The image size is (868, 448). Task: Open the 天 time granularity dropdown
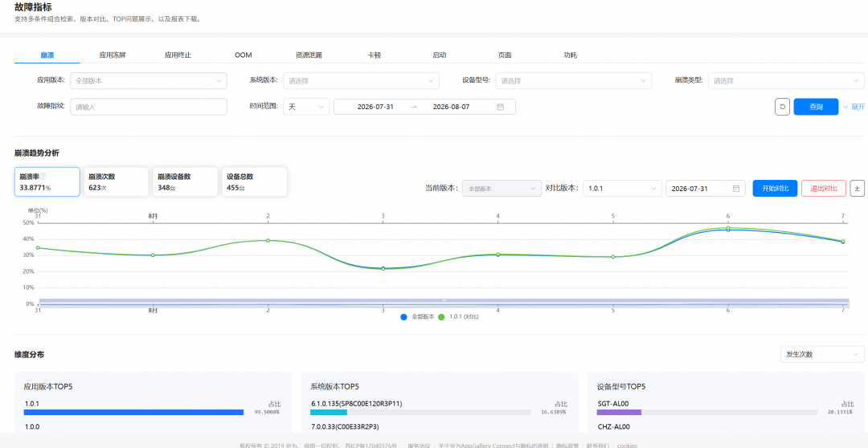coord(306,107)
